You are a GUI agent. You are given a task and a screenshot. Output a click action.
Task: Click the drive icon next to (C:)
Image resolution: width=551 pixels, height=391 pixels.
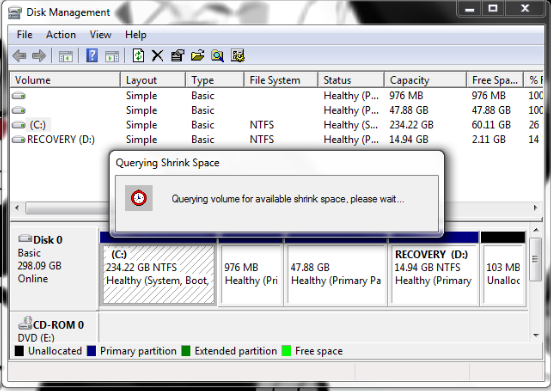pyautogui.click(x=19, y=125)
